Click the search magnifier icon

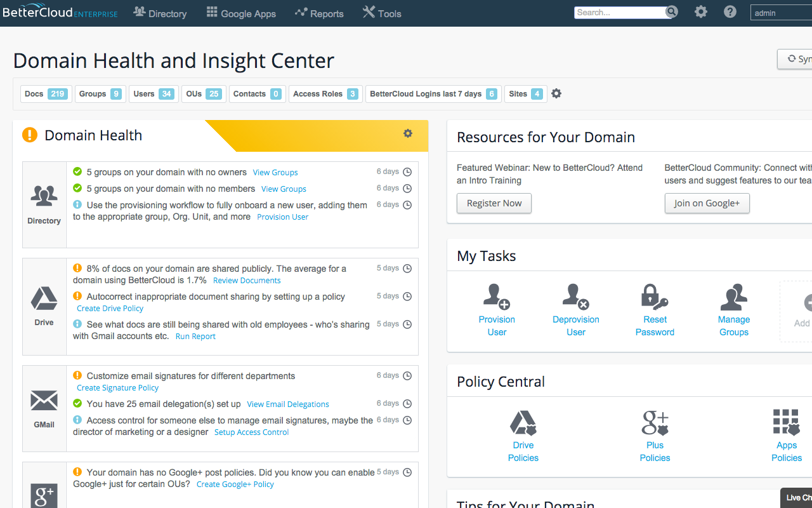(x=672, y=12)
